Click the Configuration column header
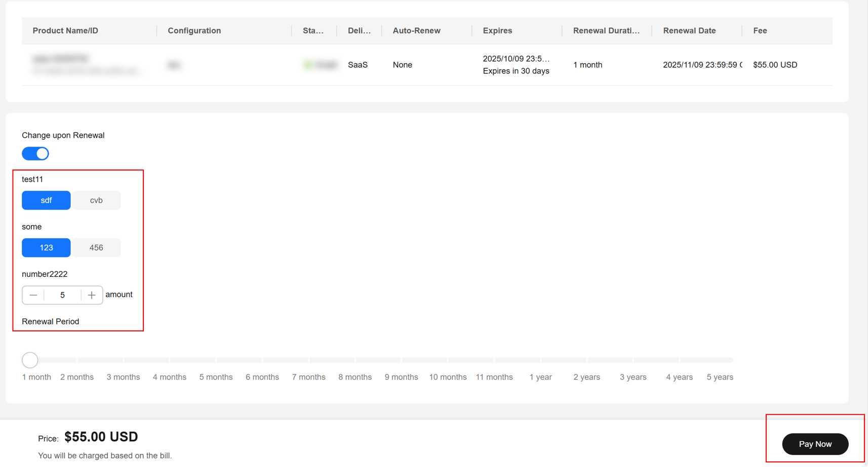 194,31
